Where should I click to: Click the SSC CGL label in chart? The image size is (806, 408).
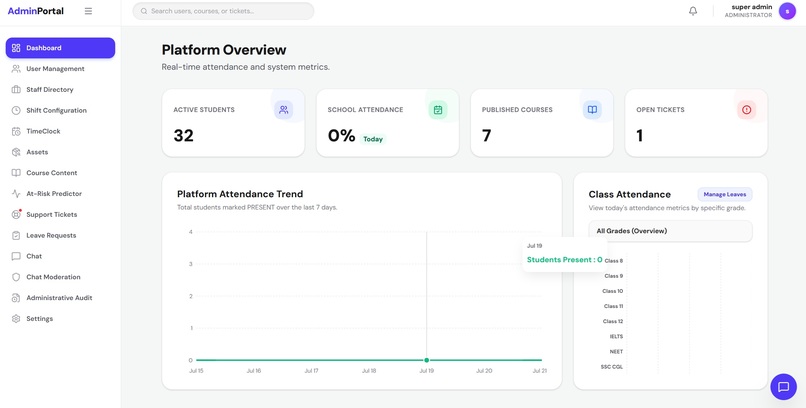(612, 367)
